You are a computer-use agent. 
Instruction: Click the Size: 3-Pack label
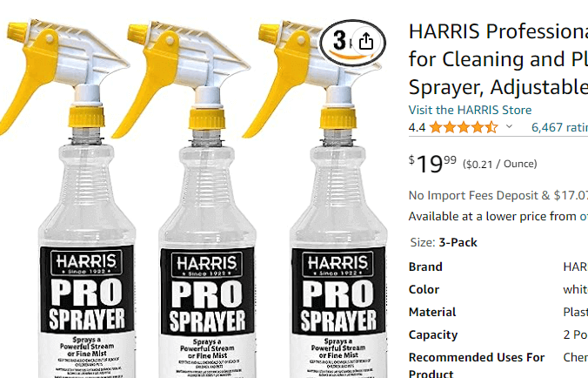[444, 242]
